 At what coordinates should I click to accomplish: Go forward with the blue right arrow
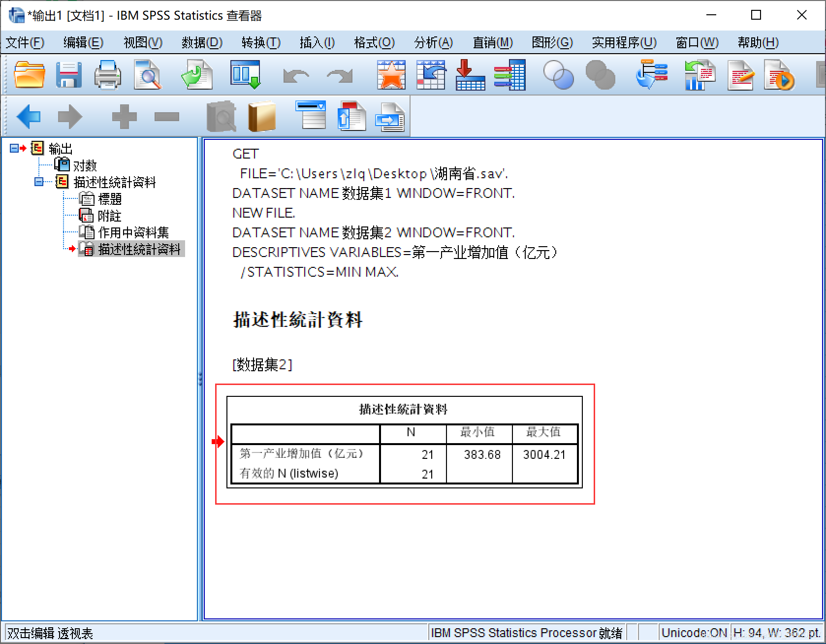click(x=70, y=116)
